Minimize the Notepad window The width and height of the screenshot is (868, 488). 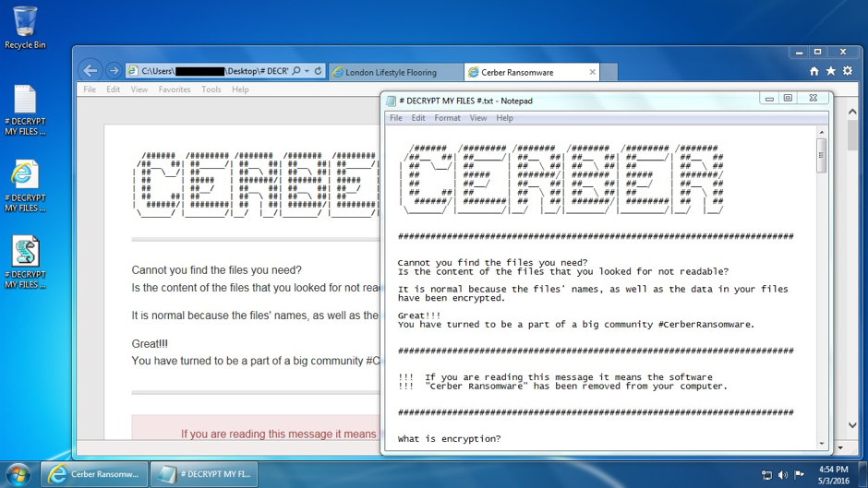tap(769, 99)
